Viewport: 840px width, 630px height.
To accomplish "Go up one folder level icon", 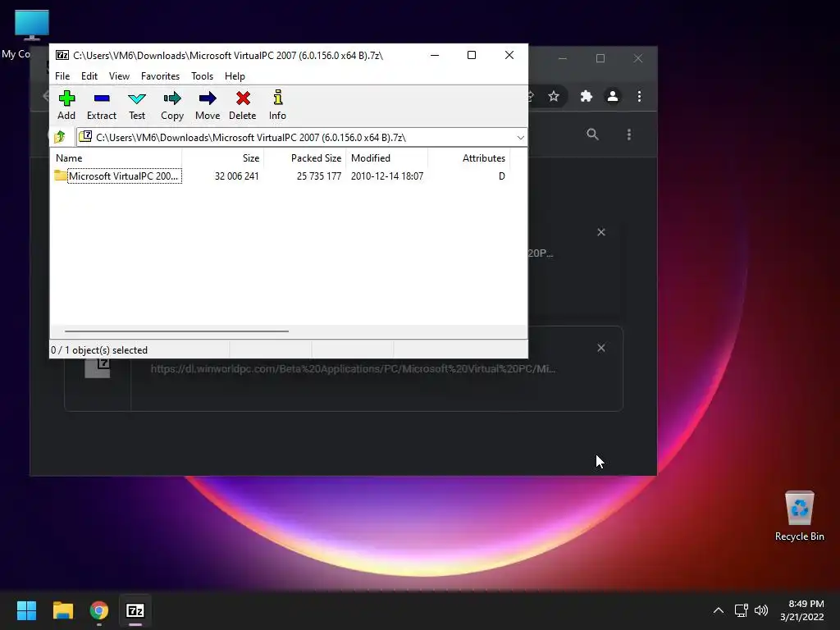I will pos(59,137).
